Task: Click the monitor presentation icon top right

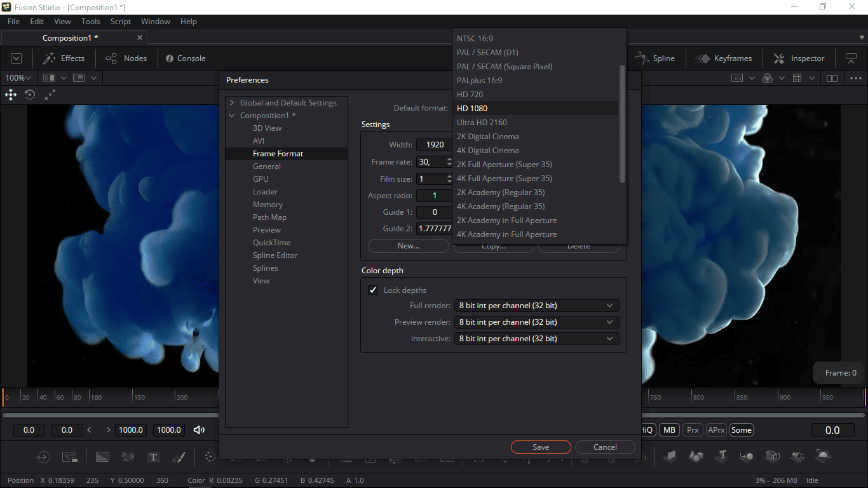Action: pos(851,58)
